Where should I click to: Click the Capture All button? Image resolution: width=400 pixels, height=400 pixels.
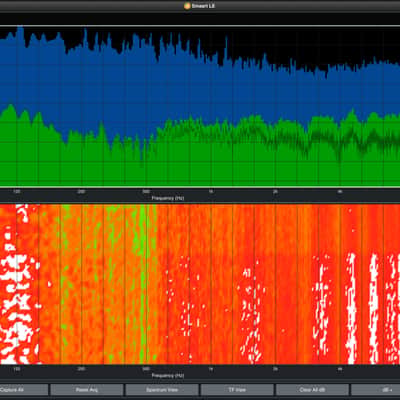24,390
